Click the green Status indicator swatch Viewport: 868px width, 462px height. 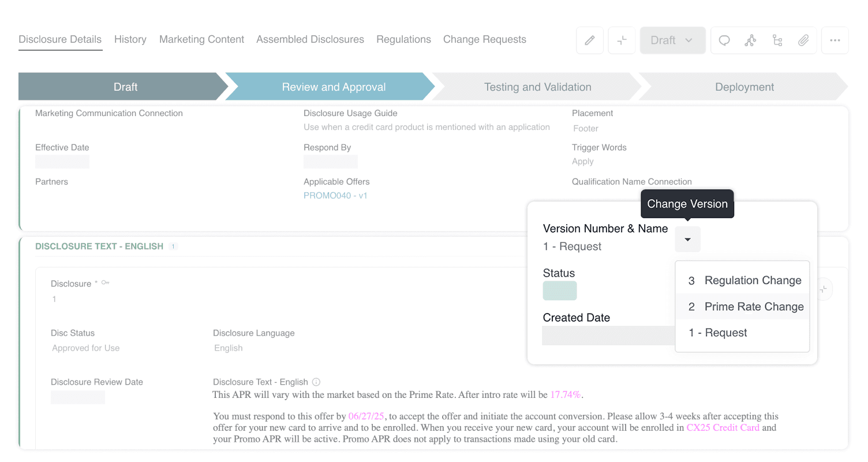pyautogui.click(x=559, y=290)
